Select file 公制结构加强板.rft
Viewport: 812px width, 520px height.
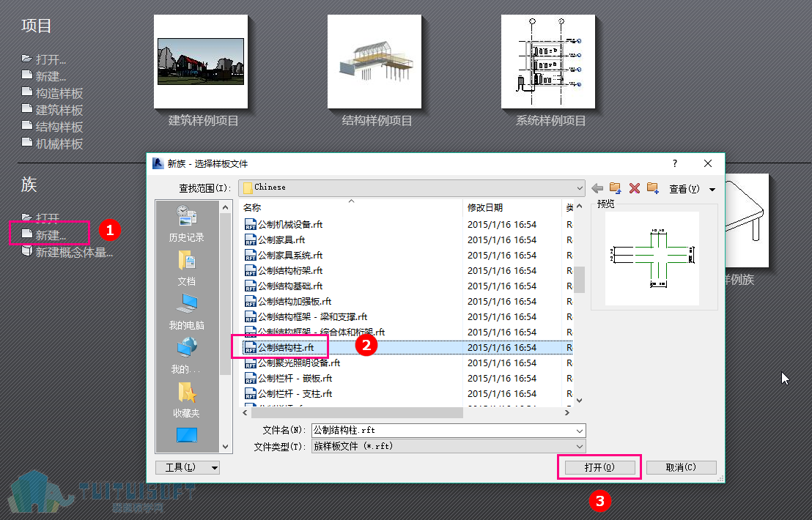(288, 302)
